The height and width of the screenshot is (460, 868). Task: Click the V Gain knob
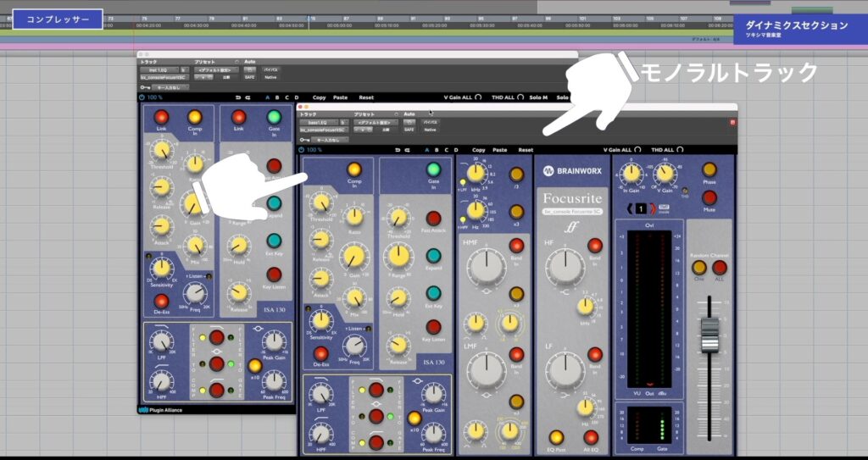click(x=665, y=174)
